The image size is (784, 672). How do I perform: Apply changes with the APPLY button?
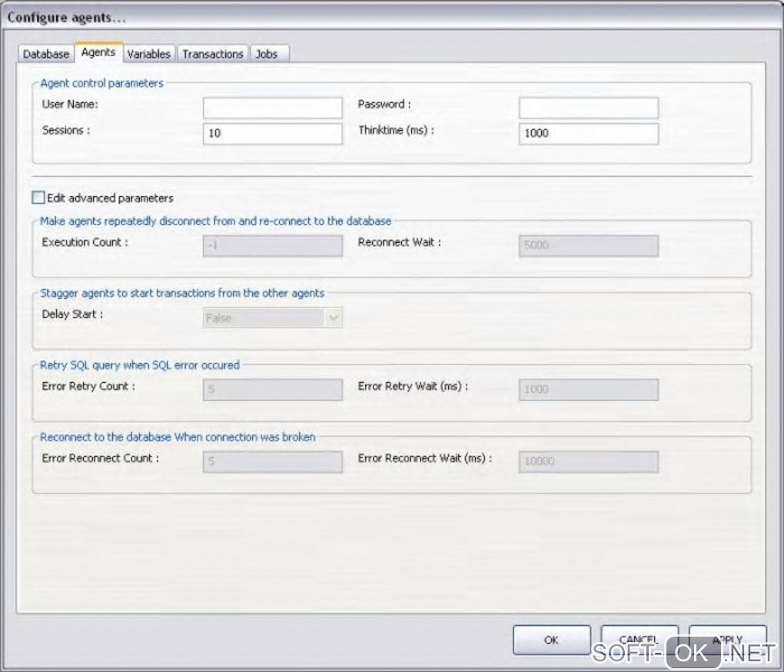tap(727, 640)
